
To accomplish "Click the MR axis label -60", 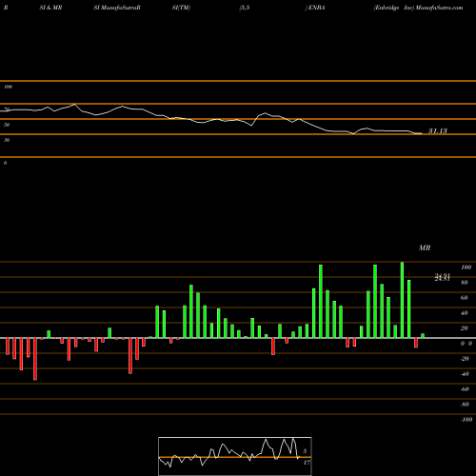I will (465, 389).
